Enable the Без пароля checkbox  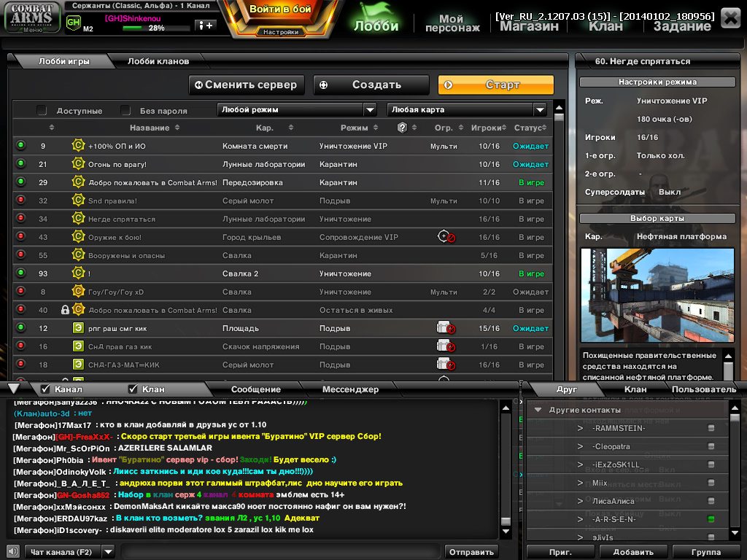coord(125,110)
